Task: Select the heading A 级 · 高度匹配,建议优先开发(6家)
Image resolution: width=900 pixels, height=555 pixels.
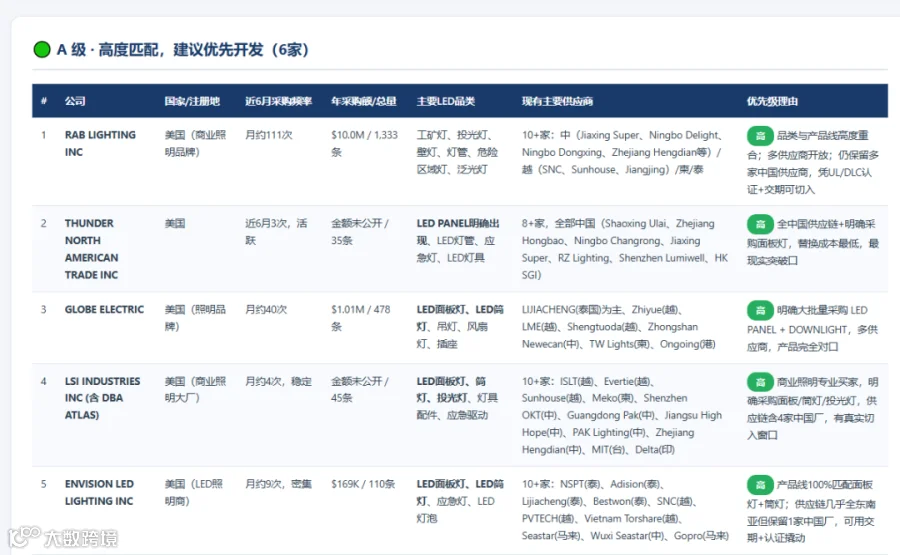Action: point(183,49)
